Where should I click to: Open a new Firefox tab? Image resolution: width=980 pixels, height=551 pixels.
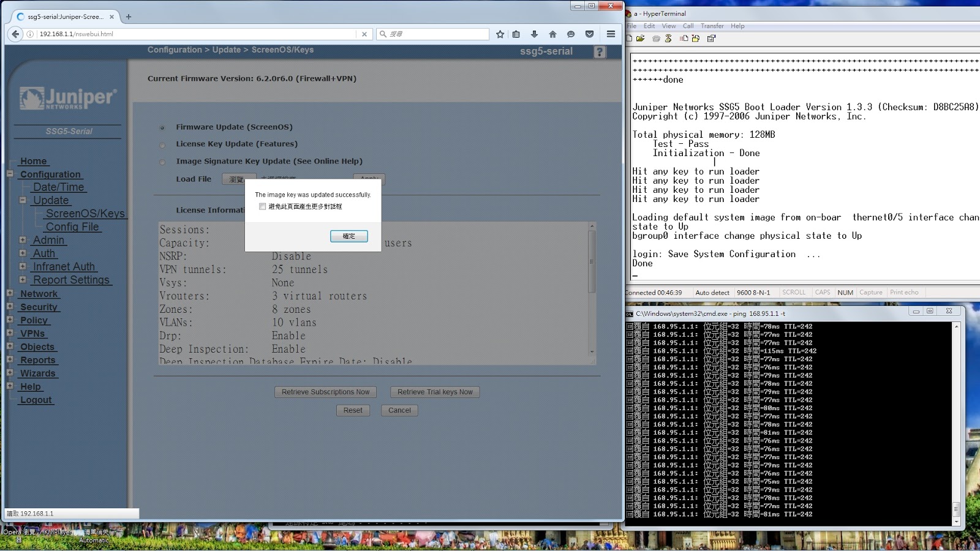(x=129, y=17)
